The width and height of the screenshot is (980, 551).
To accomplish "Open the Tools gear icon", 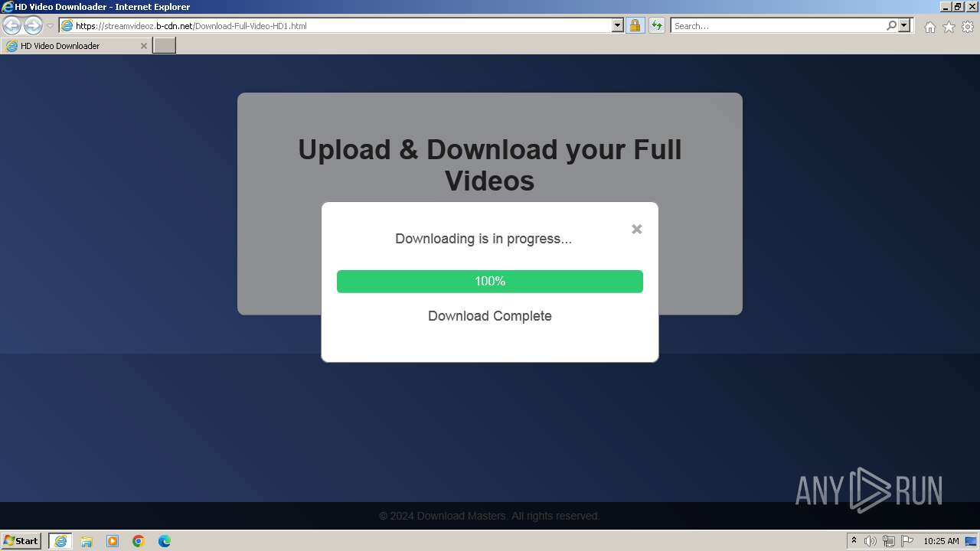I will pyautogui.click(x=968, y=27).
